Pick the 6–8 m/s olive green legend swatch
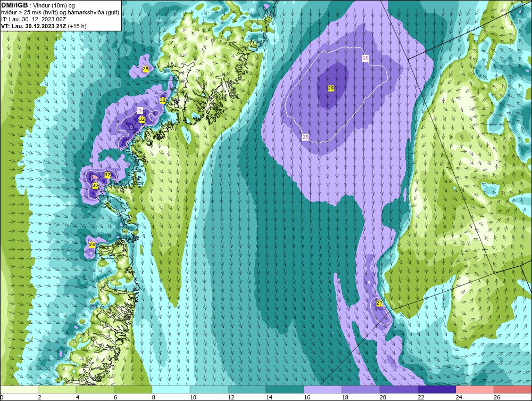 (x=133, y=389)
